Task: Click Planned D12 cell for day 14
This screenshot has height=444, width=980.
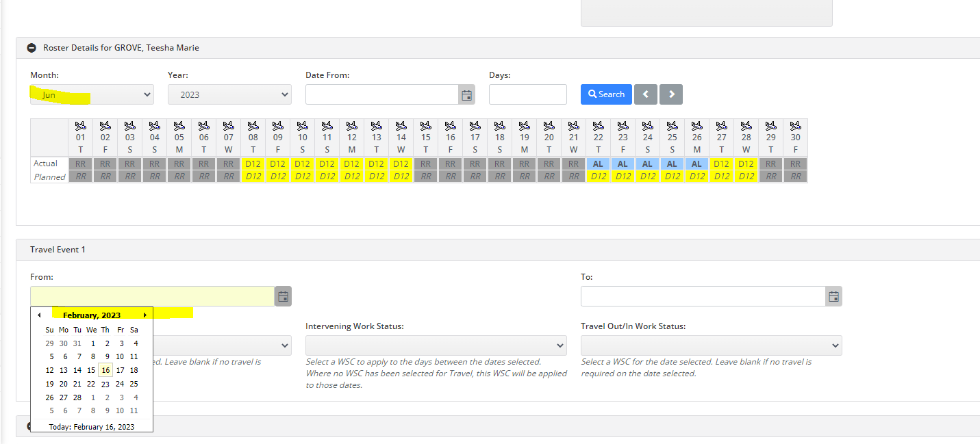Action: (x=401, y=177)
